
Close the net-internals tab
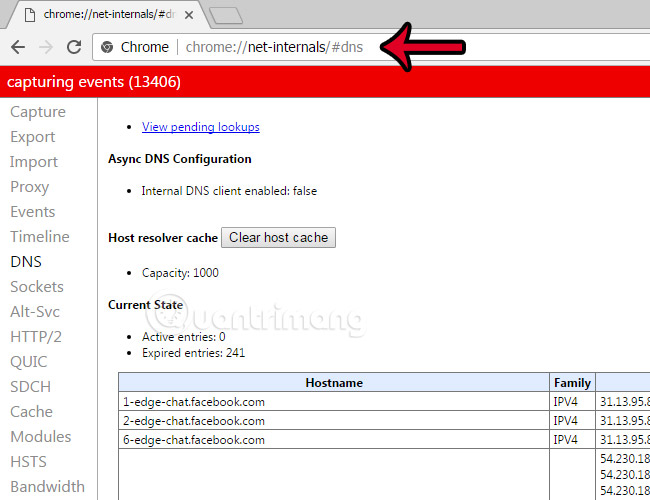(x=189, y=15)
